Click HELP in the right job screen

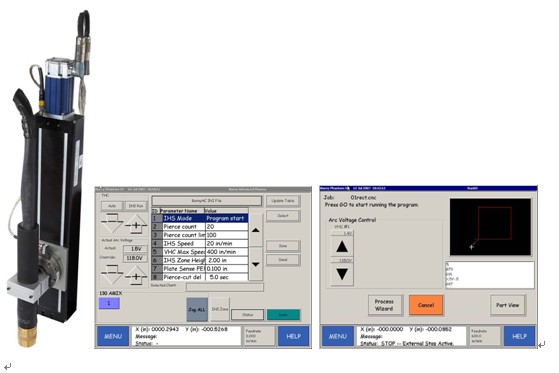(x=519, y=336)
